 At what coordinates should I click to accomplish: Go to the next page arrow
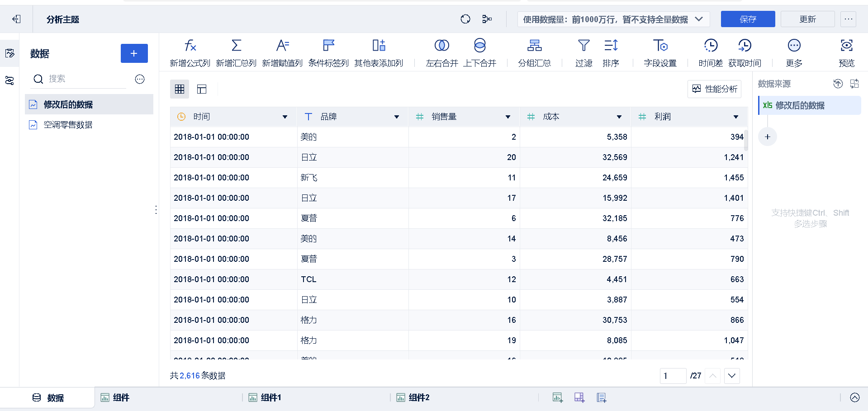coord(732,376)
